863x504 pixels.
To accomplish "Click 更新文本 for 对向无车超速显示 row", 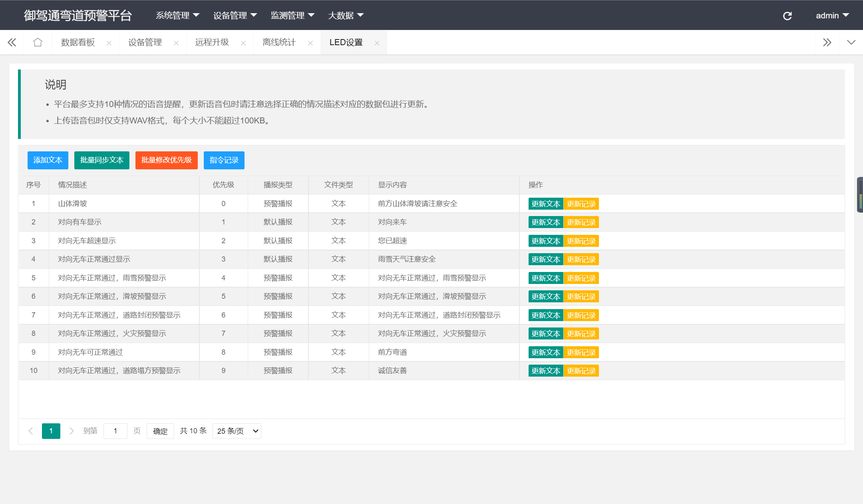I will coord(546,241).
